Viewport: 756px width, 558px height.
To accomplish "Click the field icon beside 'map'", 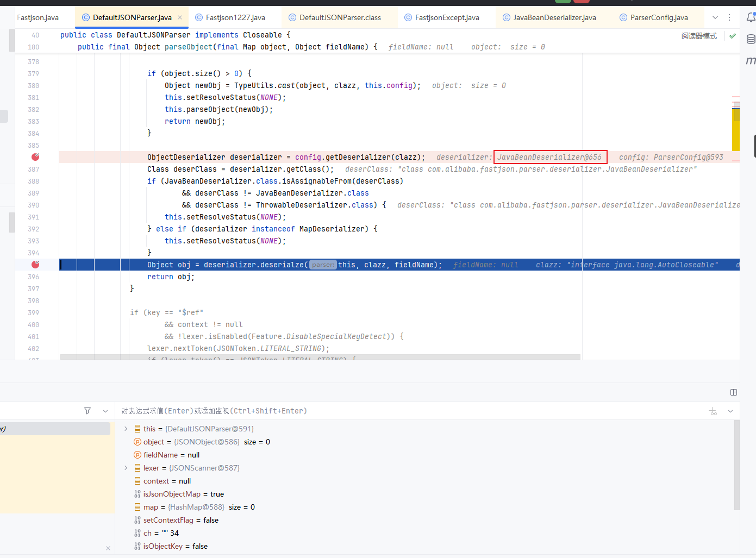I will coord(138,507).
